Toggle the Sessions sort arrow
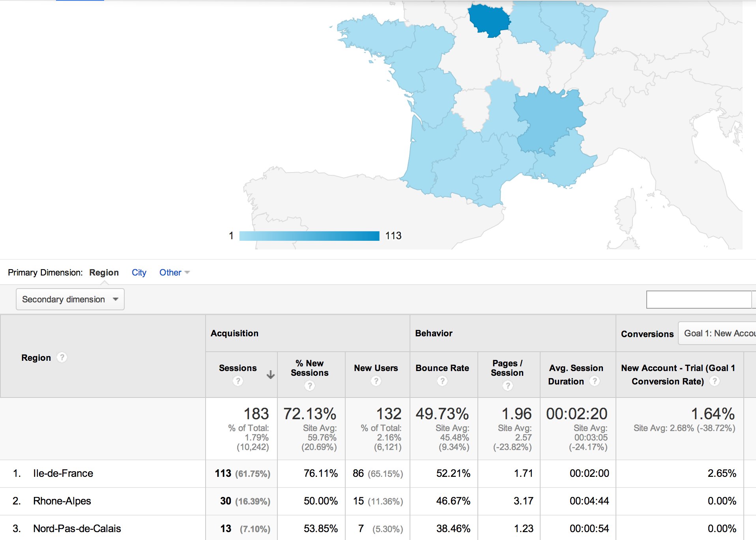 click(x=271, y=375)
